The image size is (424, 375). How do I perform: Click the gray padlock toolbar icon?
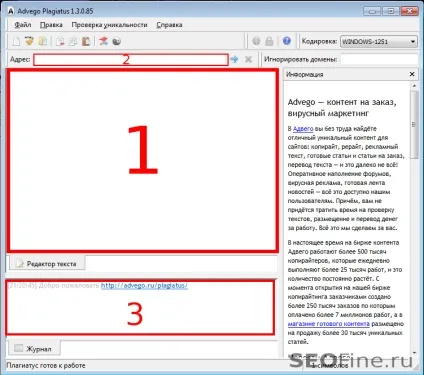tap(269, 41)
